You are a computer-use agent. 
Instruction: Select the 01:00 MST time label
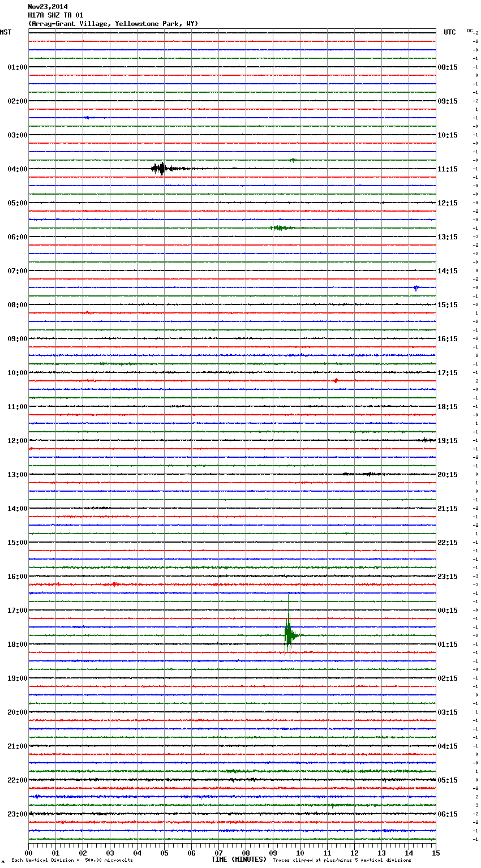click(18, 67)
